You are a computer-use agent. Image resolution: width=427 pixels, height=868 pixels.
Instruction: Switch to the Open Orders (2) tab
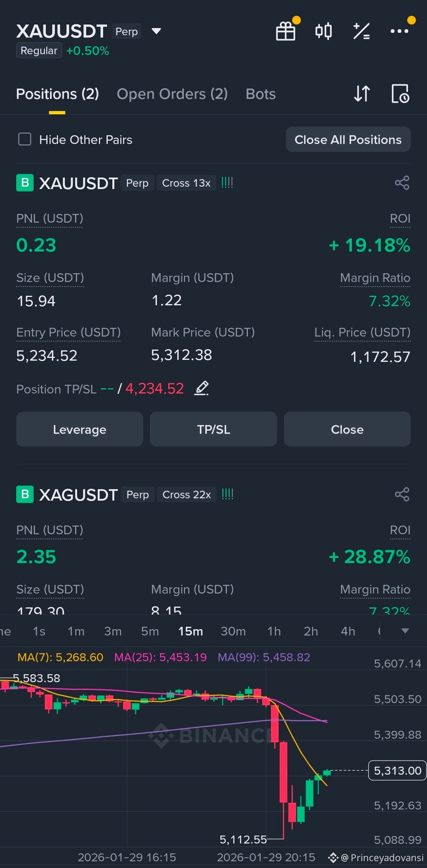[172, 94]
